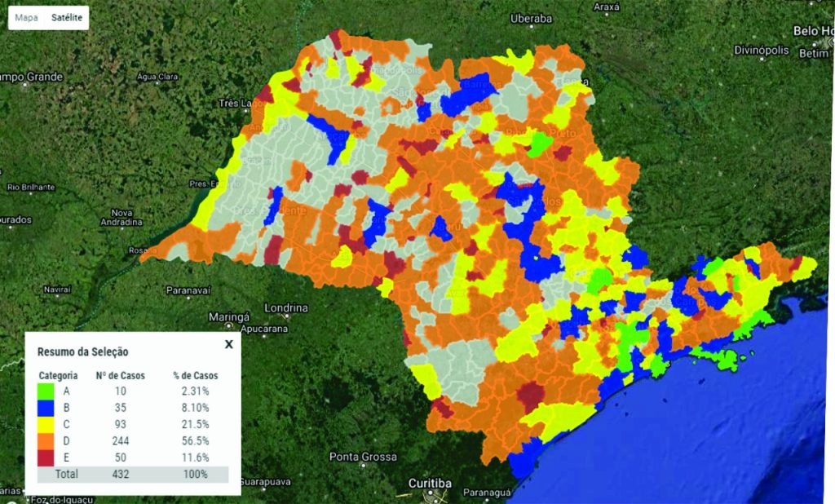The width and height of the screenshot is (835, 504).
Task: Click the Curitiba city label
Action: tap(430, 484)
